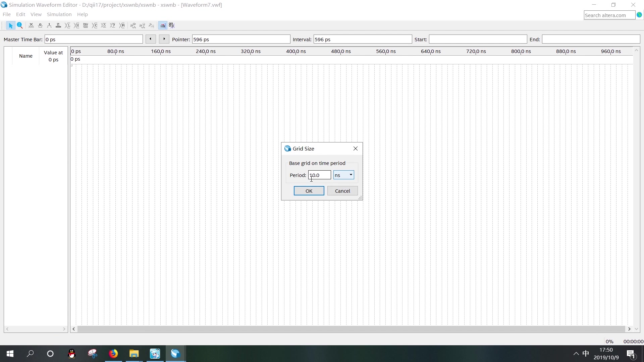The image size is (644, 362).
Task: Open the File menu
Action: [x=7, y=14]
